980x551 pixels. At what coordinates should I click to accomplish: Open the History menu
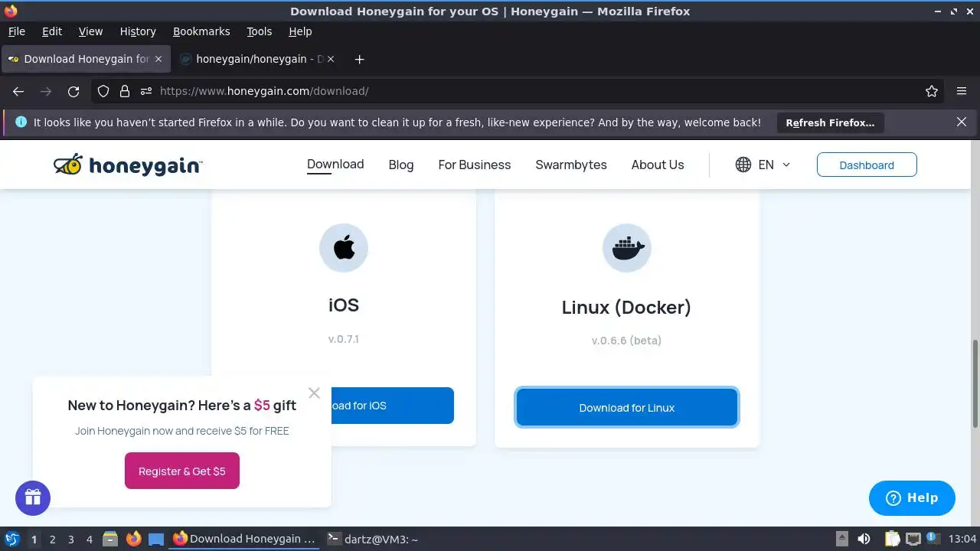[x=138, y=31]
